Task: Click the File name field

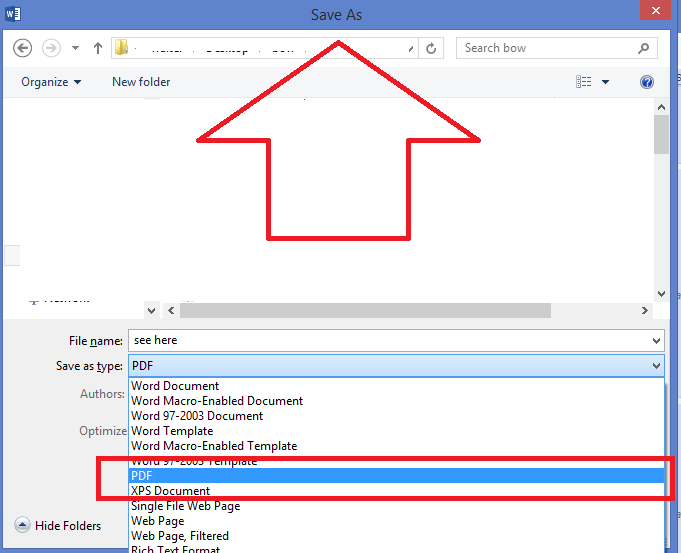Action: coord(396,340)
